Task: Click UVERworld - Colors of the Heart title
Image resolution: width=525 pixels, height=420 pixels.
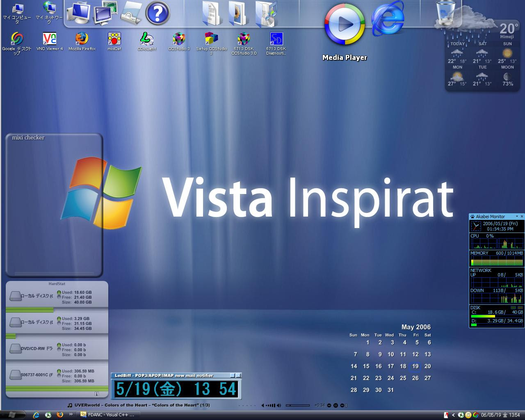Action: pyautogui.click(x=142, y=405)
